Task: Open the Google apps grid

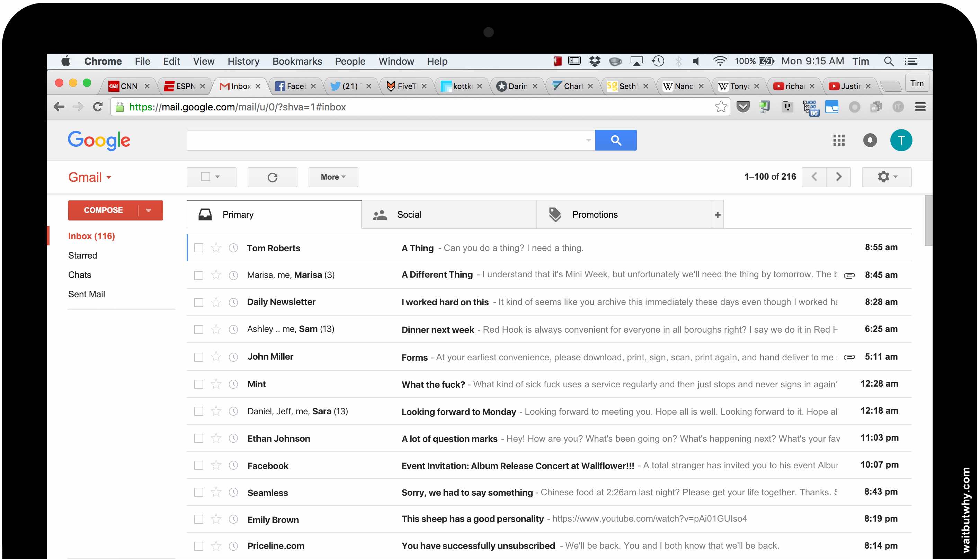Action: pos(839,140)
